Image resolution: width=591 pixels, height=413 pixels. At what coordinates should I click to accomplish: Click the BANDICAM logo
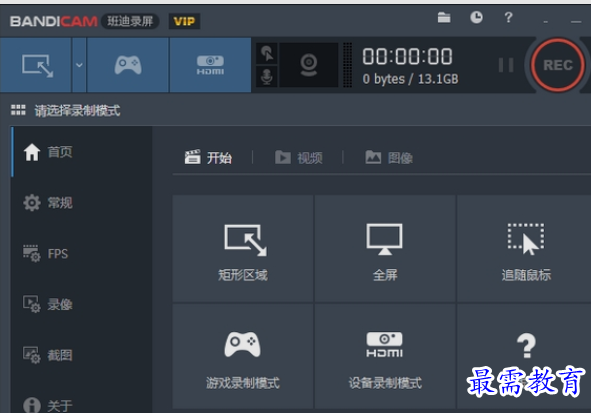point(54,21)
